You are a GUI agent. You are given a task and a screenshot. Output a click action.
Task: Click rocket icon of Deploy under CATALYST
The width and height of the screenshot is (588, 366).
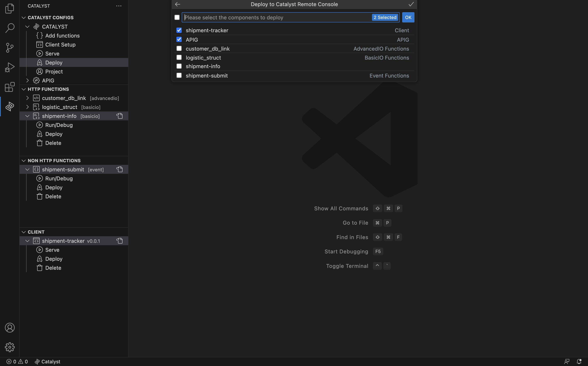[x=39, y=62]
